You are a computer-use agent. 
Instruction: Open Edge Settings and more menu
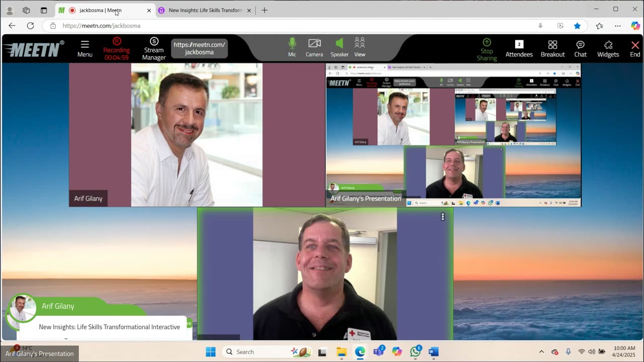(x=618, y=26)
